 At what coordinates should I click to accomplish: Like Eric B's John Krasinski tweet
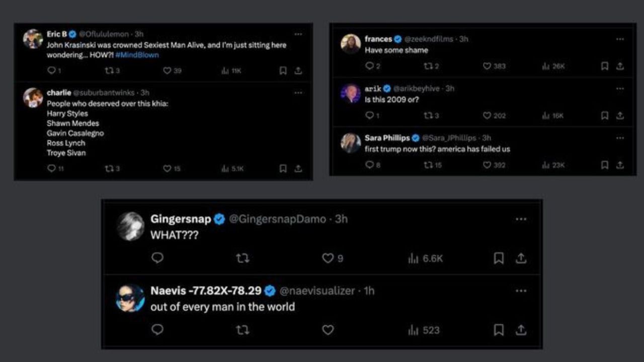click(168, 71)
